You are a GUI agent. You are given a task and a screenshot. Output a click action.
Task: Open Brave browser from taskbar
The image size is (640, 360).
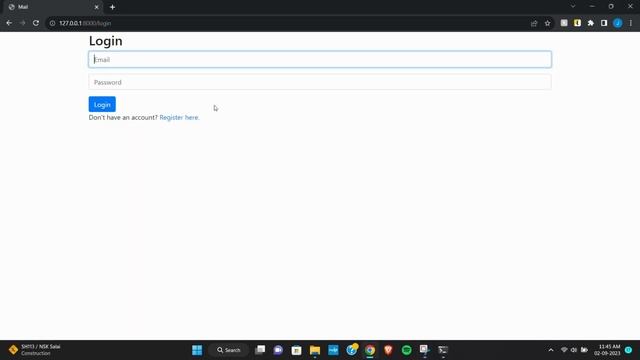(388, 350)
